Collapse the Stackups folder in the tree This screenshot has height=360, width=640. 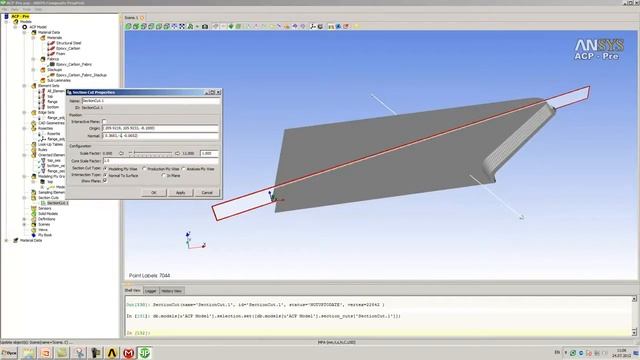33,70
